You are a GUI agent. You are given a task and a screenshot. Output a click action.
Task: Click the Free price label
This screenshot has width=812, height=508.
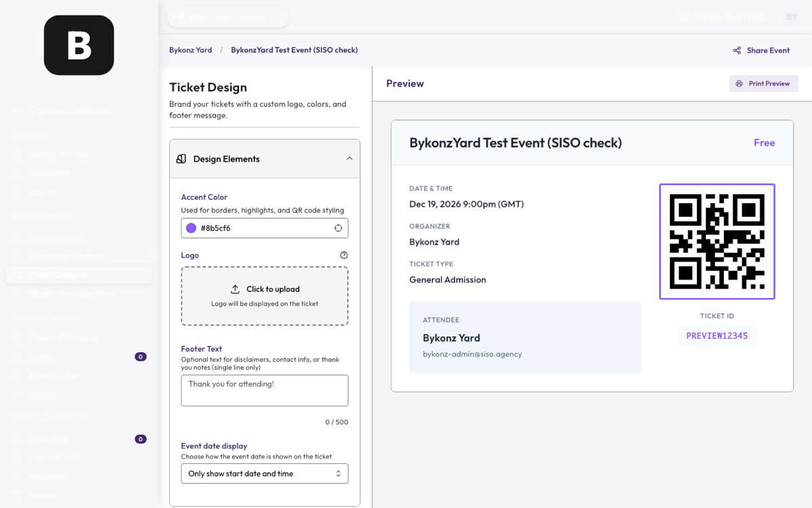click(x=765, y=143)
